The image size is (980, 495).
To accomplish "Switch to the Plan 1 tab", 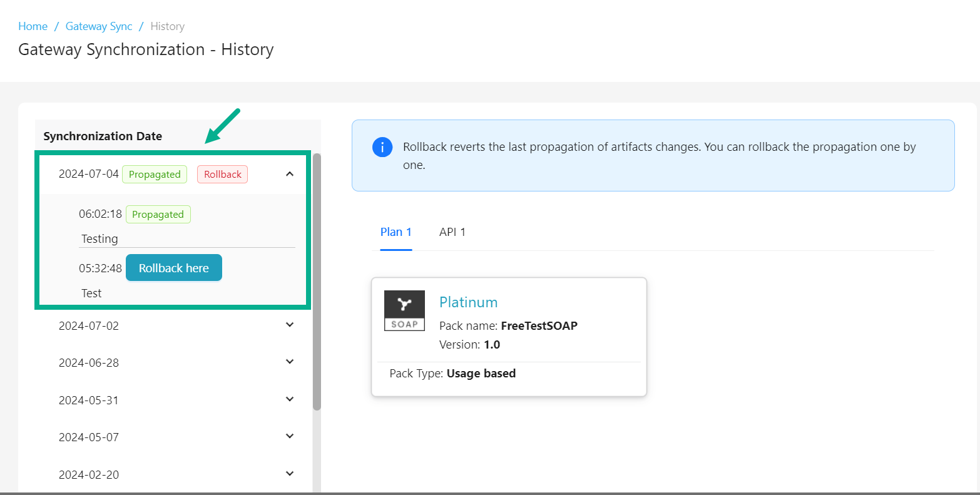I will (x=396, y=232).
